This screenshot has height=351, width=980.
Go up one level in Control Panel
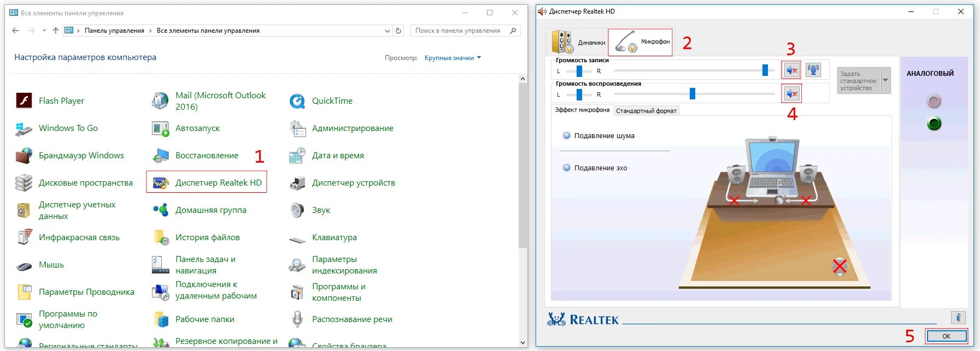56,31
